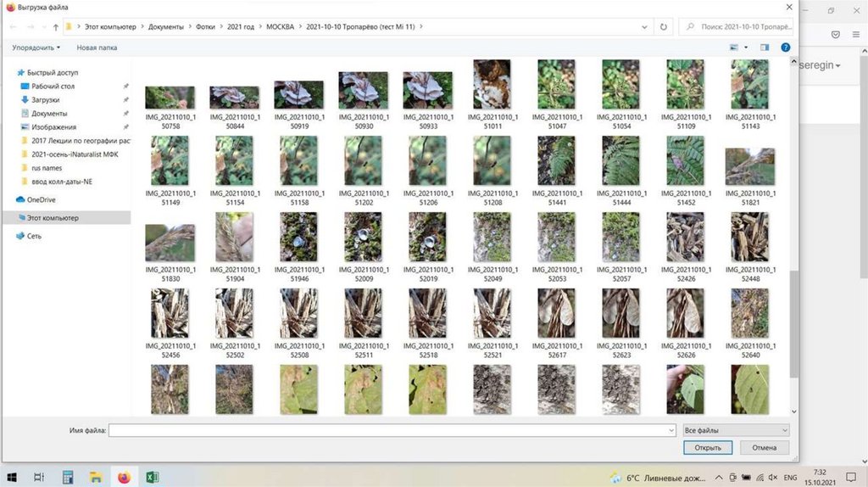
Task: Select thumbnail IMG_20211010_152640
Action: point(750,313)
